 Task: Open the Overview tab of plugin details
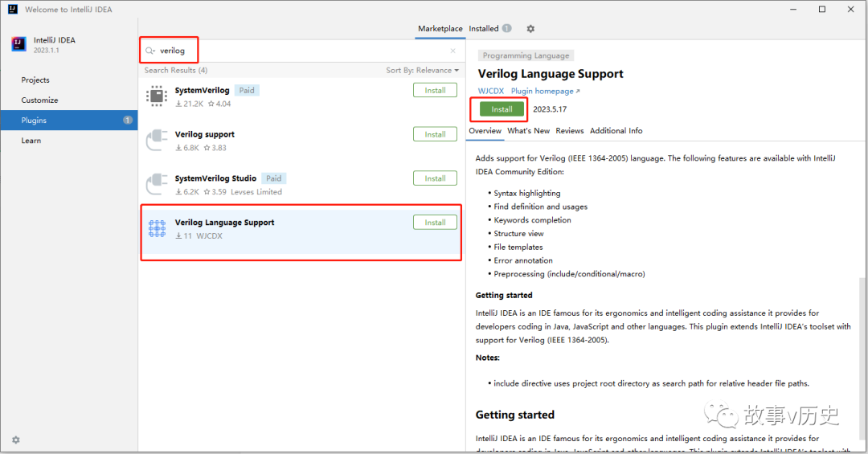pos(485,131)
